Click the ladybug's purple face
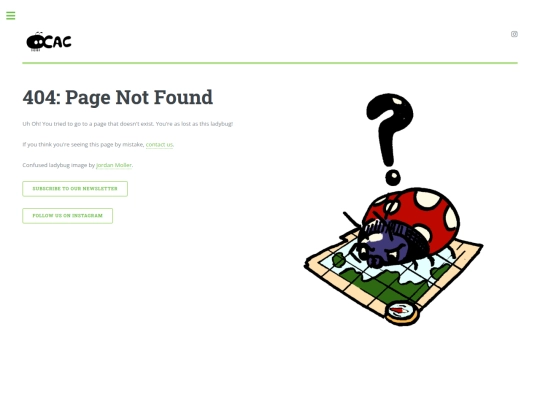 click(386, 249)
